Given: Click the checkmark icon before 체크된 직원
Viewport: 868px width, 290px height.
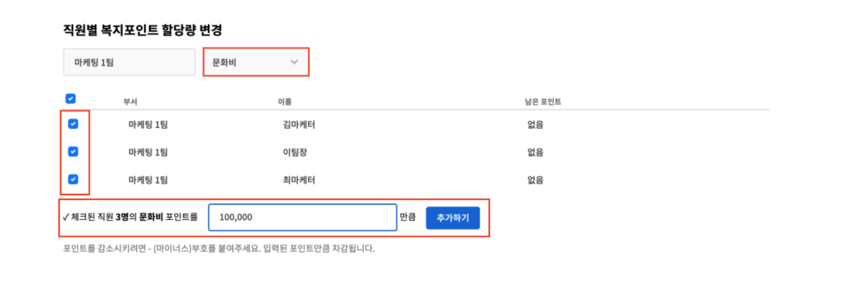Looking at the screenshot, I should point(66,217).
